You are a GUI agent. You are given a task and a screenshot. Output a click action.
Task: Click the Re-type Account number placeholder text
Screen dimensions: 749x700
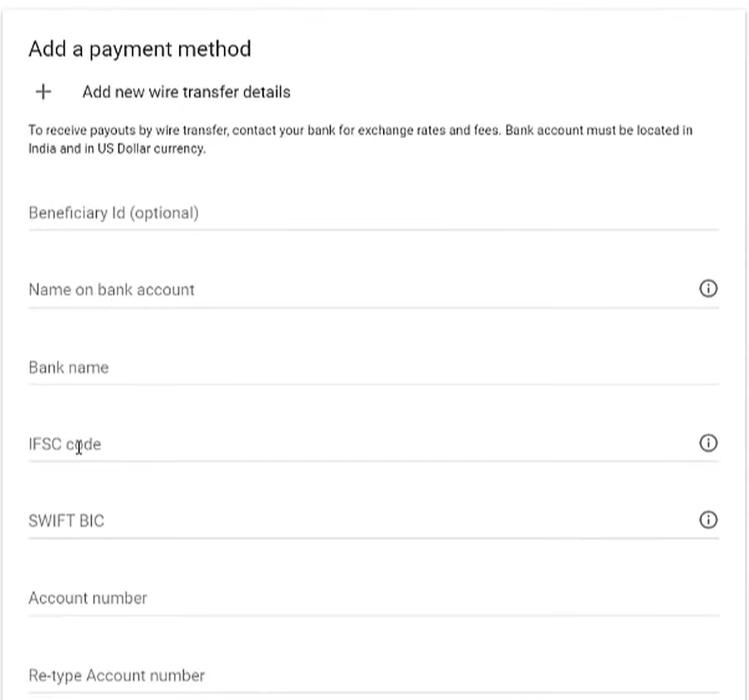(117, 676)
